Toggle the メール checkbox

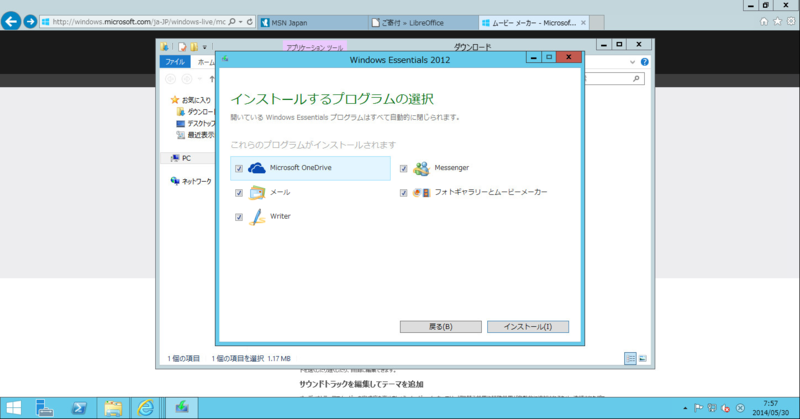coord(239,193)
